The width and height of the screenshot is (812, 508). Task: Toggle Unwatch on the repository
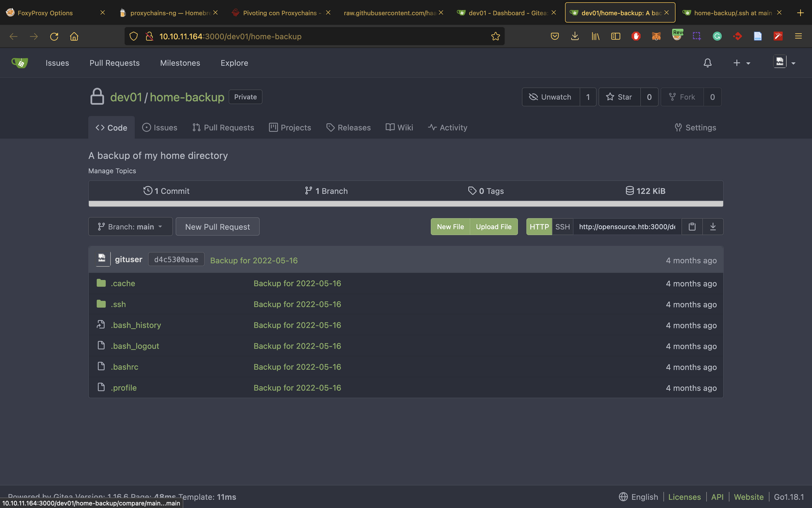(551, 97)
